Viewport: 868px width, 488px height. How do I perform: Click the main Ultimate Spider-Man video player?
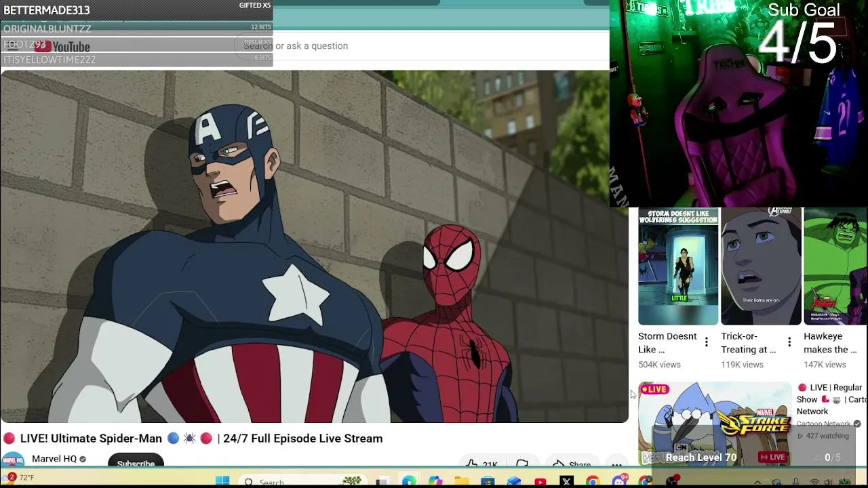tap(314, 246)
